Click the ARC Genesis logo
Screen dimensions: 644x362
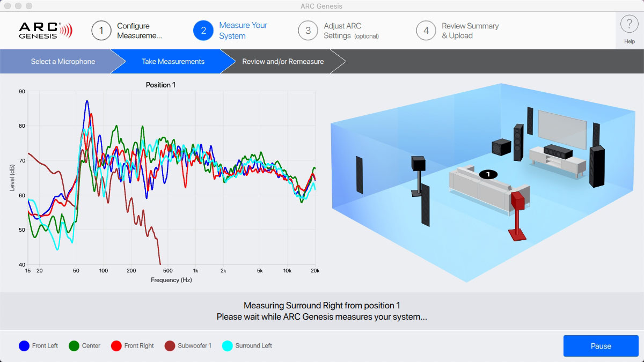pos(45,30)
